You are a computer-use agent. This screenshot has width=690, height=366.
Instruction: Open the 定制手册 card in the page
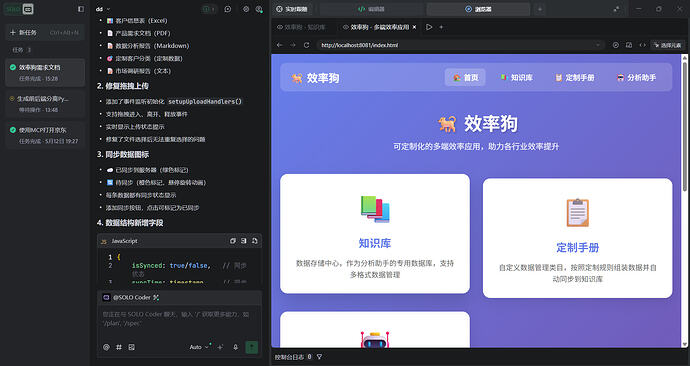coord(577,238)
